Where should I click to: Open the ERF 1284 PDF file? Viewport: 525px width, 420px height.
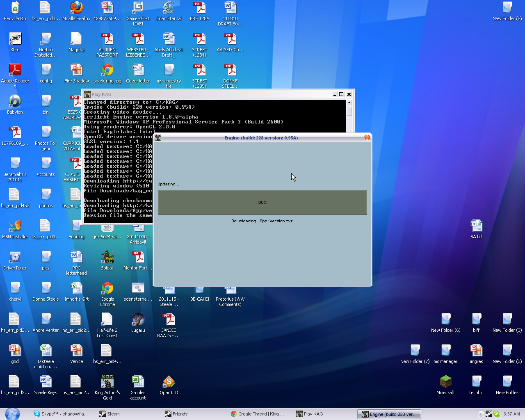(x=199, y=11)
